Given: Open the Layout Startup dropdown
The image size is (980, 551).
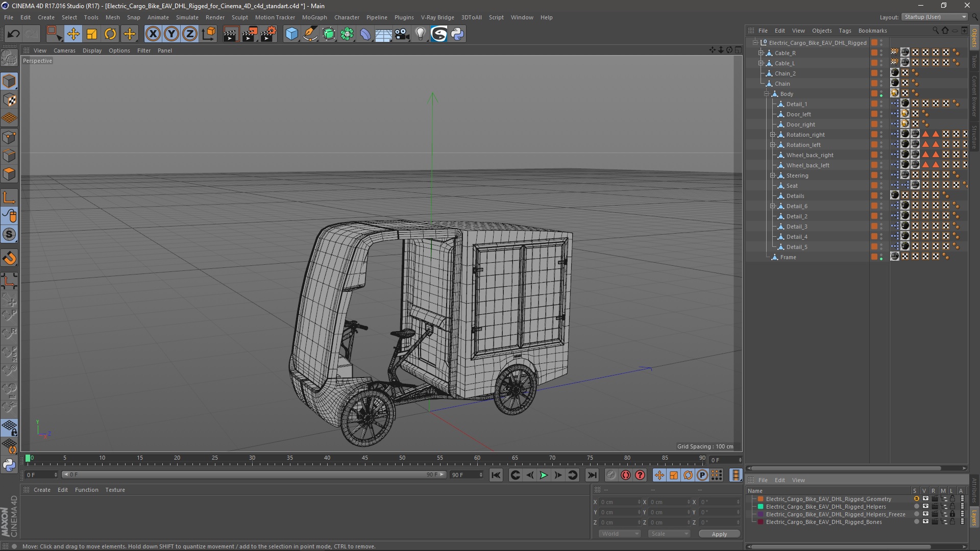Looking at the screenshot, I should click(934, 17).
